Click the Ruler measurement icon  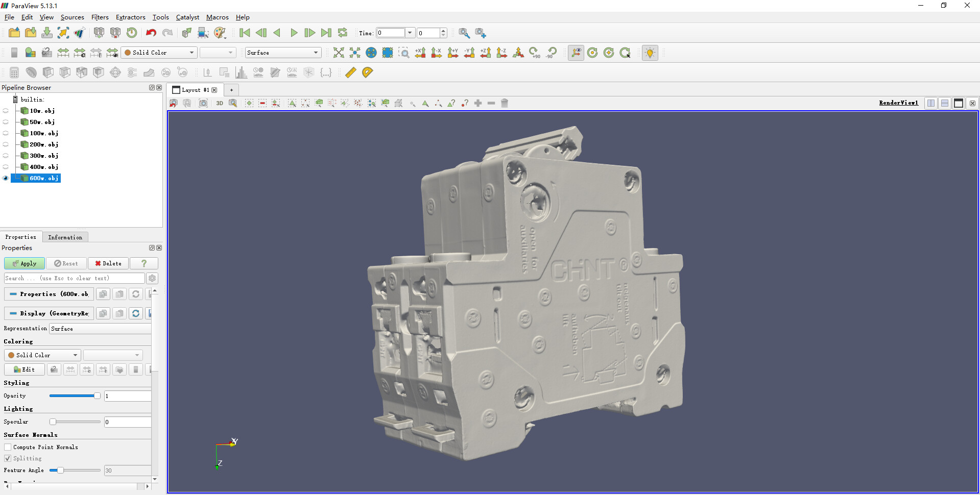click(351, 72)
